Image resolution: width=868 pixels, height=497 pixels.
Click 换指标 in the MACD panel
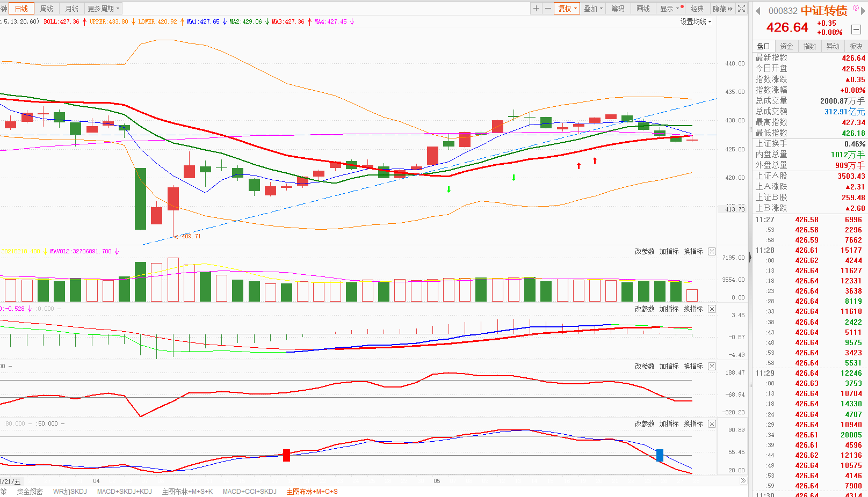tap(693, 309)
